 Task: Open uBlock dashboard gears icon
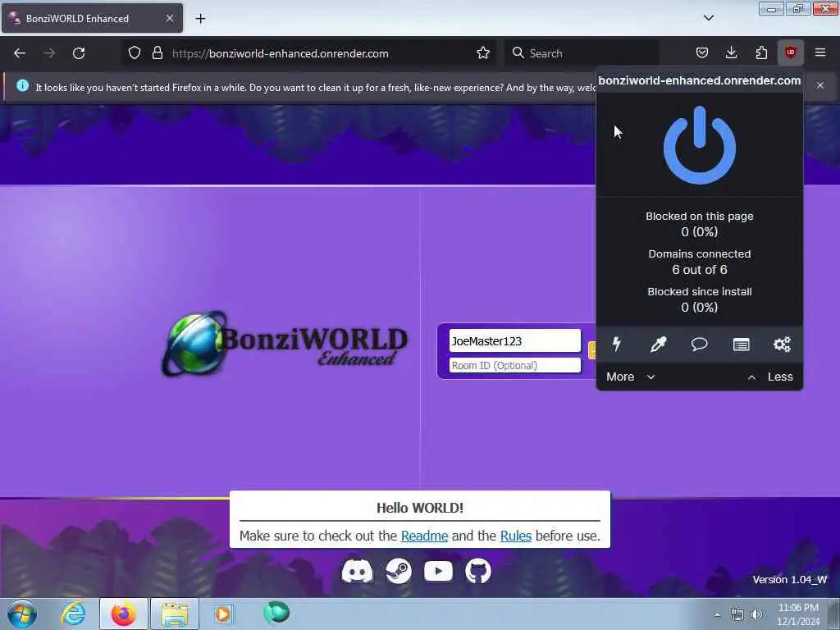(782, 344)
